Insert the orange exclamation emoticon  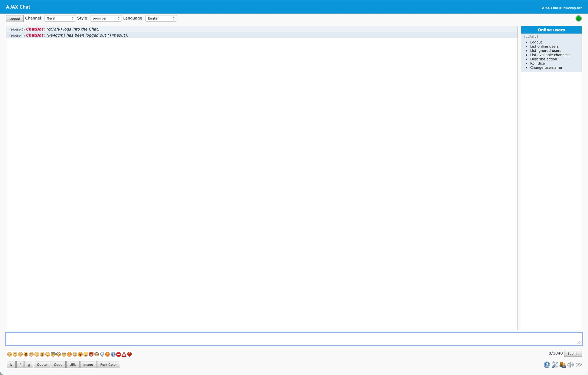(x=107, y=354)
